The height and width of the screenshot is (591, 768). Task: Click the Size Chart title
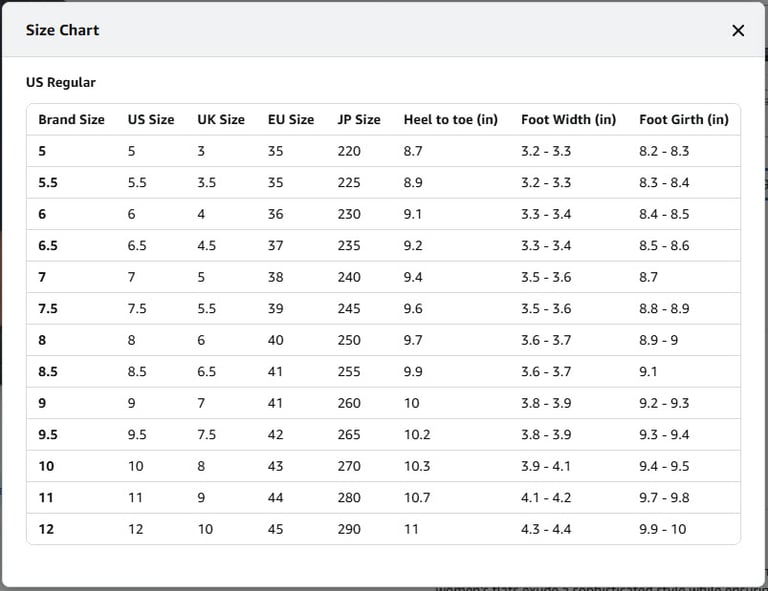coord(62,30)
